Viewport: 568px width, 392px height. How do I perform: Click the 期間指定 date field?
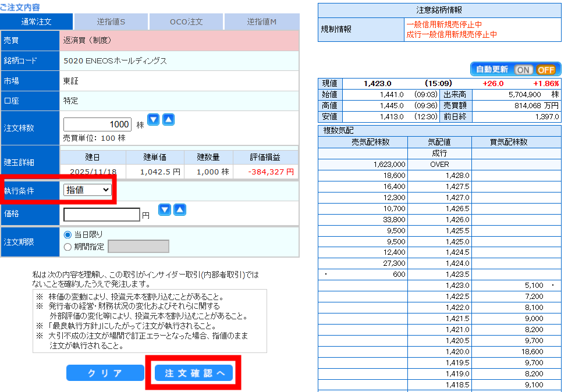139,247
